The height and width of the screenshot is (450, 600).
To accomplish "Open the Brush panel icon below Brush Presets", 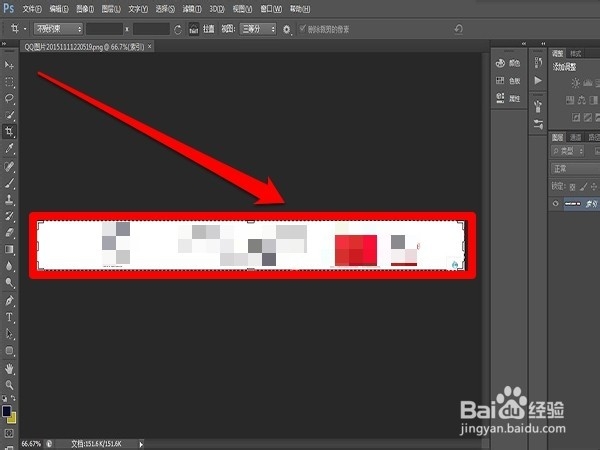I will [538, 124].
